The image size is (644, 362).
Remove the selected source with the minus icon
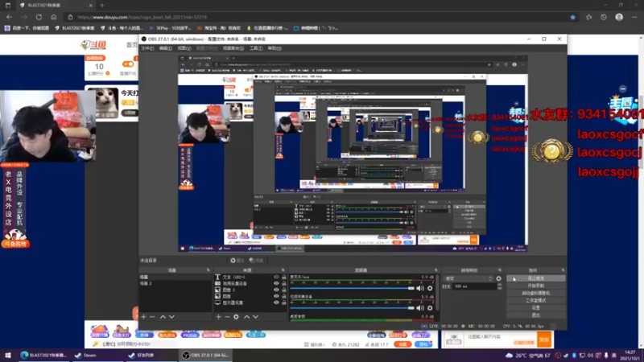227,317
